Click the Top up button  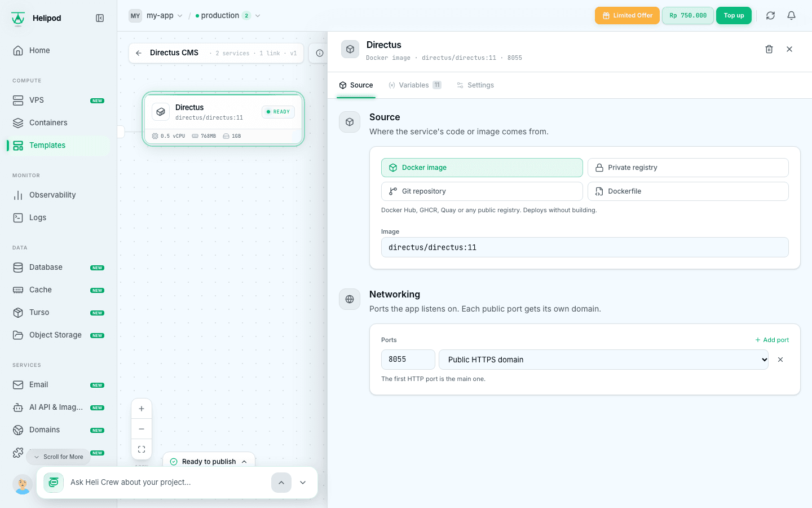[x=734, y=16]
